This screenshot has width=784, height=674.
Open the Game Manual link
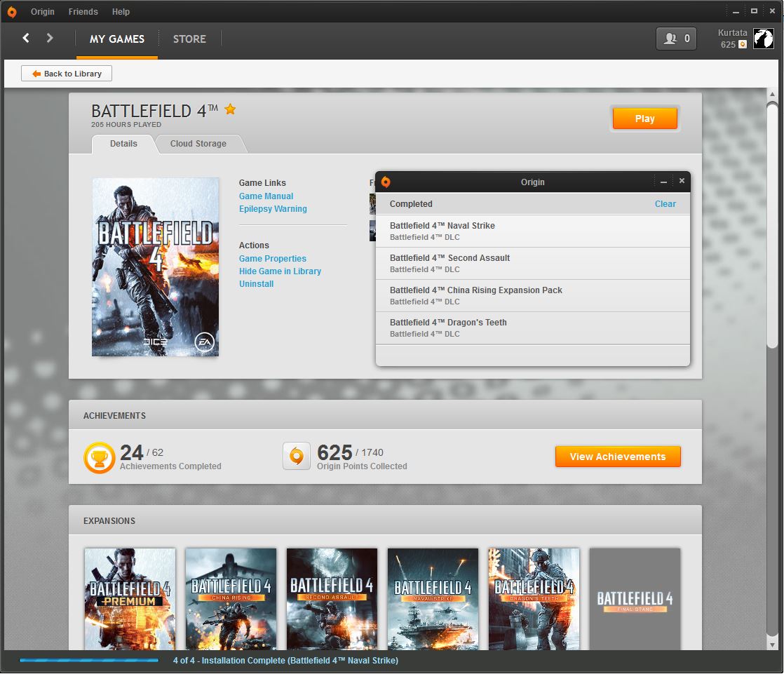[x=266, y=196]
